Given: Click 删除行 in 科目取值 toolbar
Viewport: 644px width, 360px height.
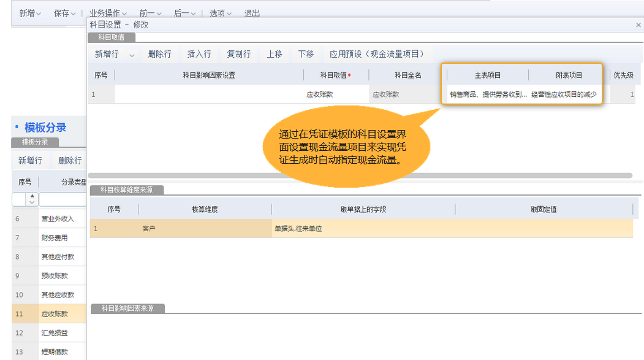Looking at the screenshot, I should click(x=160, y=54).
